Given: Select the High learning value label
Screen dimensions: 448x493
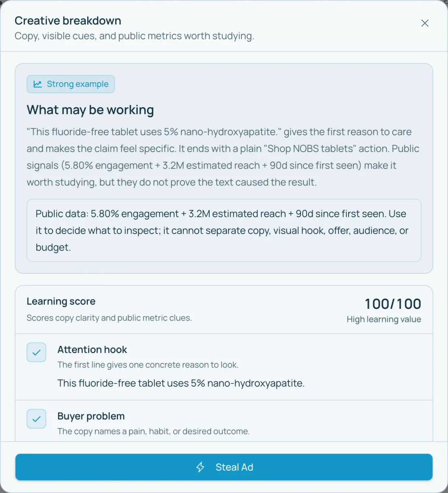Looking at the screenshot, I should tap(384, 319).
